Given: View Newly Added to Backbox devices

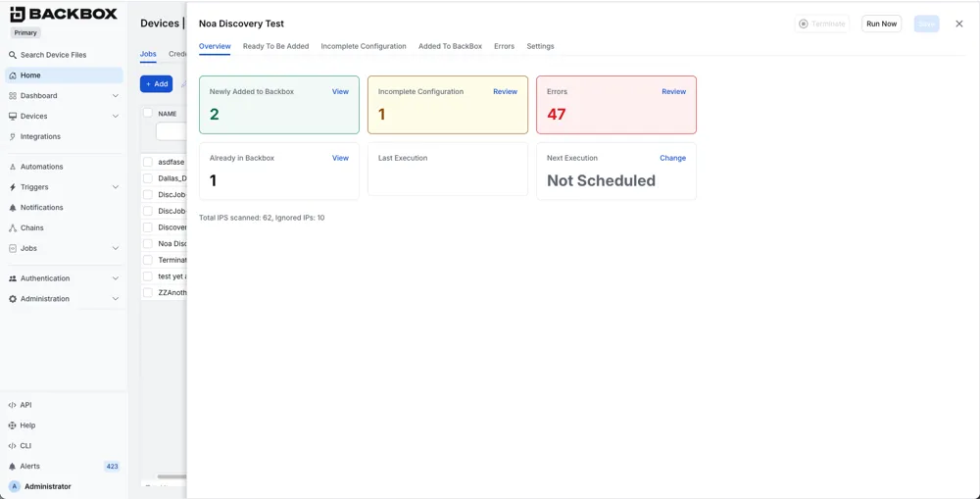Looking at the screenshot, I should (340, 91).
